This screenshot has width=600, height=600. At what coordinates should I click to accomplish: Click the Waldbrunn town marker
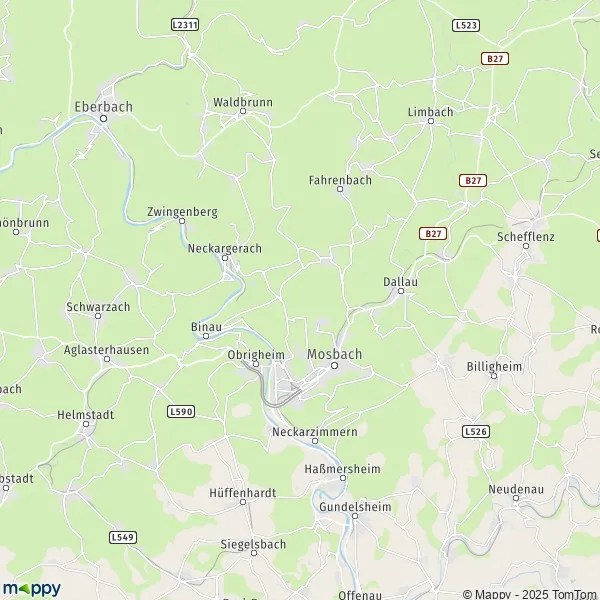243,111
